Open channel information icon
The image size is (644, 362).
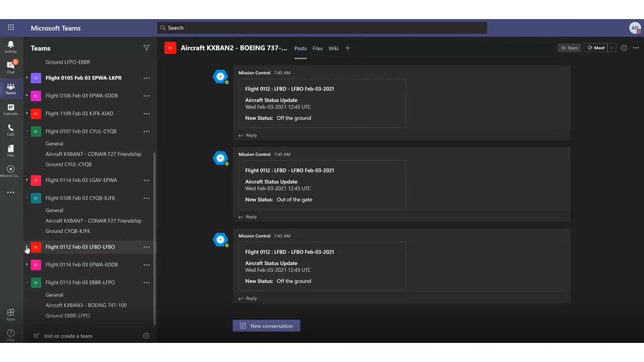(624, 48)
